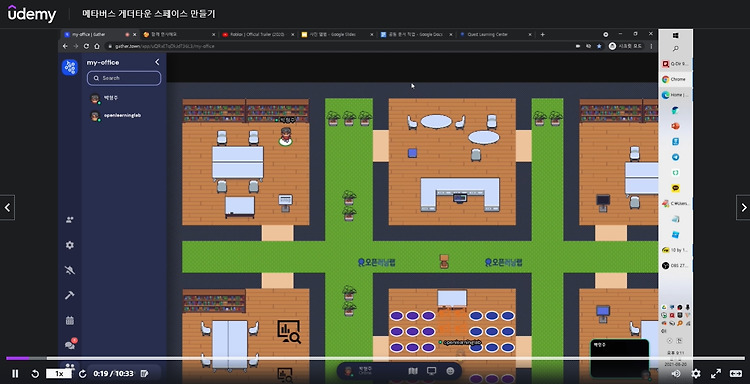Open the chat icon with notification

(x=70, y=345)
